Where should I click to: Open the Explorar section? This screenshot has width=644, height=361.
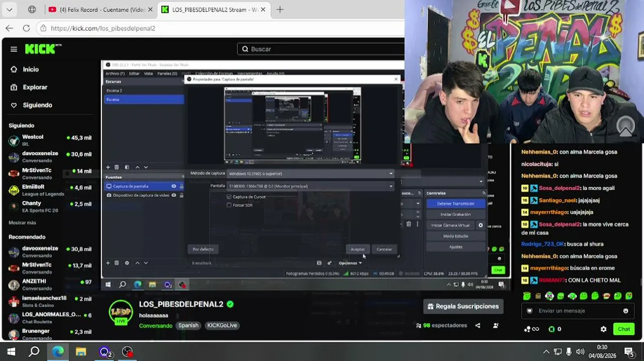point(35,87)
